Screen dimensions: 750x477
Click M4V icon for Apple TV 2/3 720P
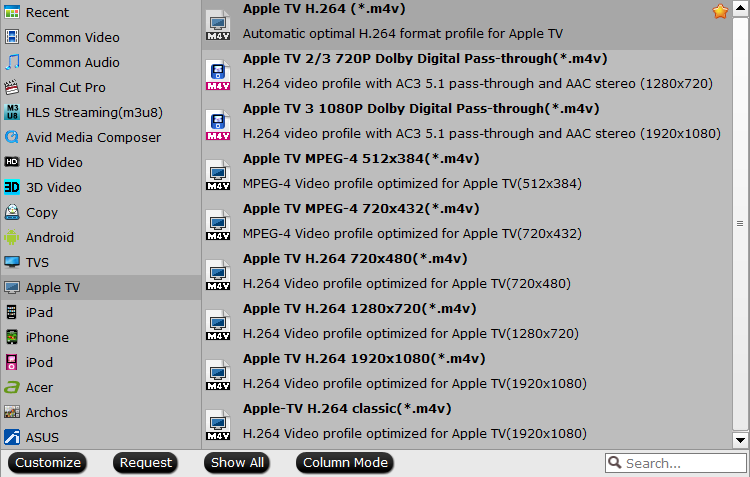point(218,76)
